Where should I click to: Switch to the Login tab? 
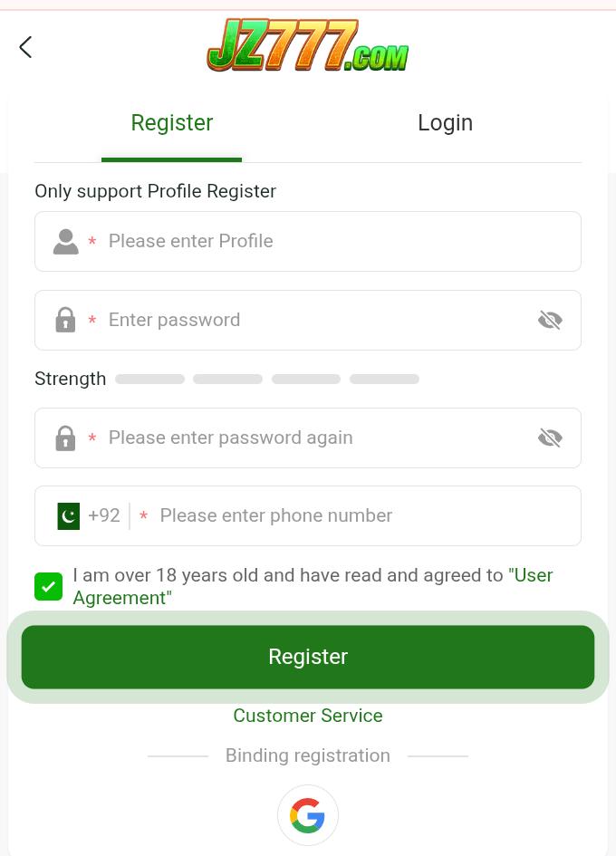pos(445,123)
